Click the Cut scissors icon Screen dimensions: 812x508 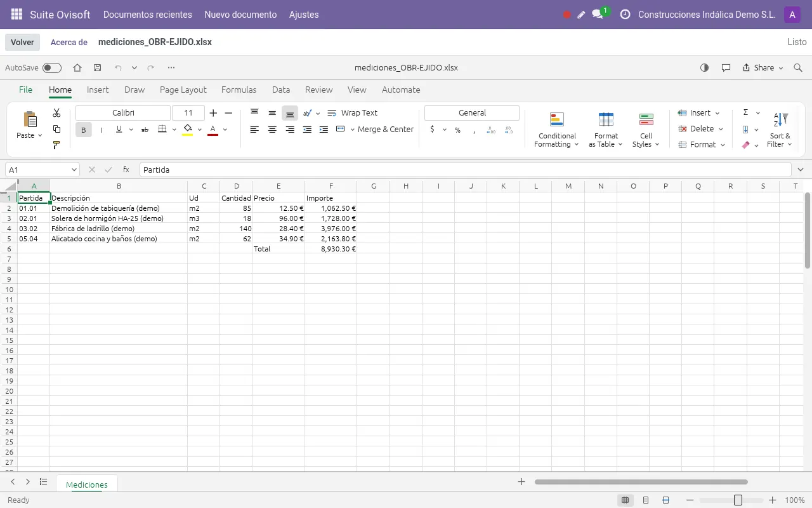click(x=56, y=112)
